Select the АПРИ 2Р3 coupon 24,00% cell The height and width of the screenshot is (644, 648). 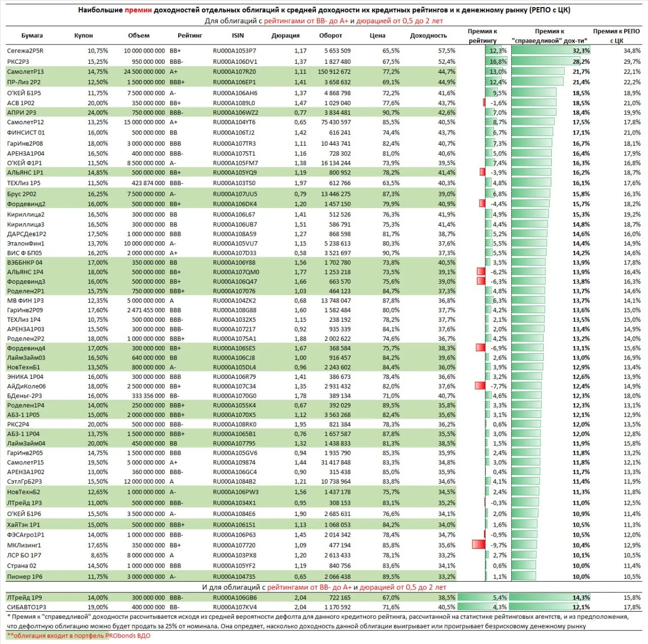pyautogui.click(x=98, y=113)
